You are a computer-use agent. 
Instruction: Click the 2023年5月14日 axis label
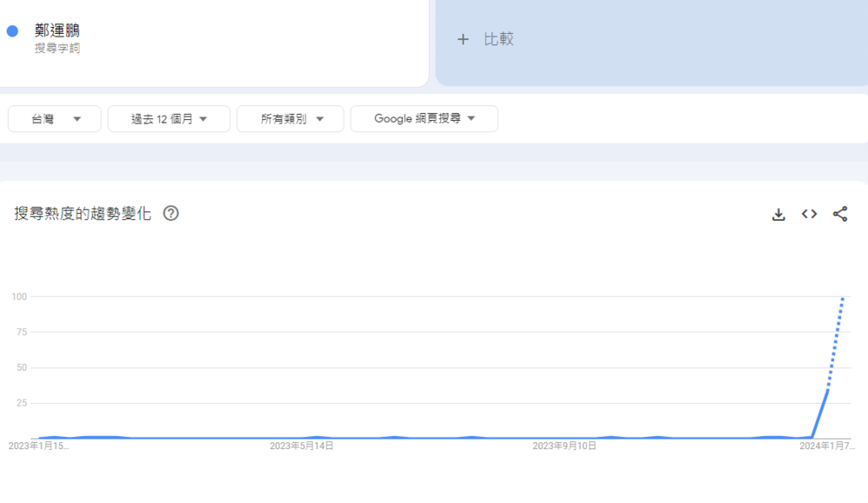pyautogui.click(x=302, y=446)
